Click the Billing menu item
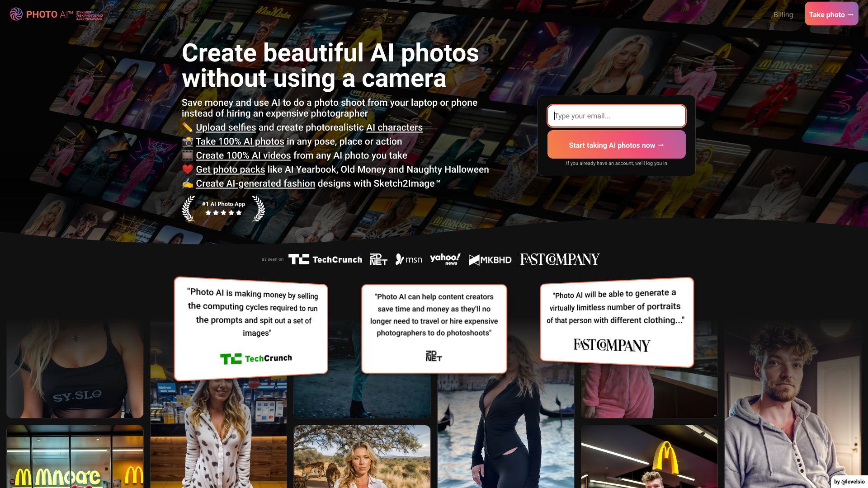This screenshot has width=868, height=488. click(x=783, y=14)
